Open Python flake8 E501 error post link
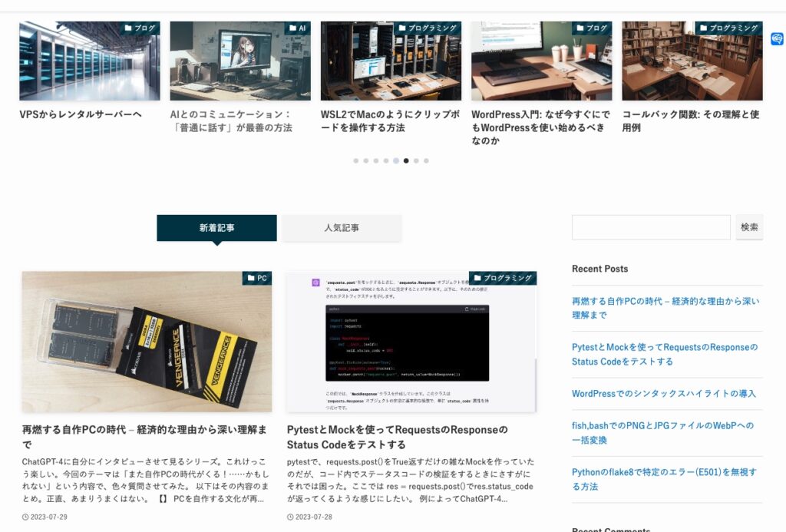The width and height of the screenshot is (786, 532). (x=663, y=480)
